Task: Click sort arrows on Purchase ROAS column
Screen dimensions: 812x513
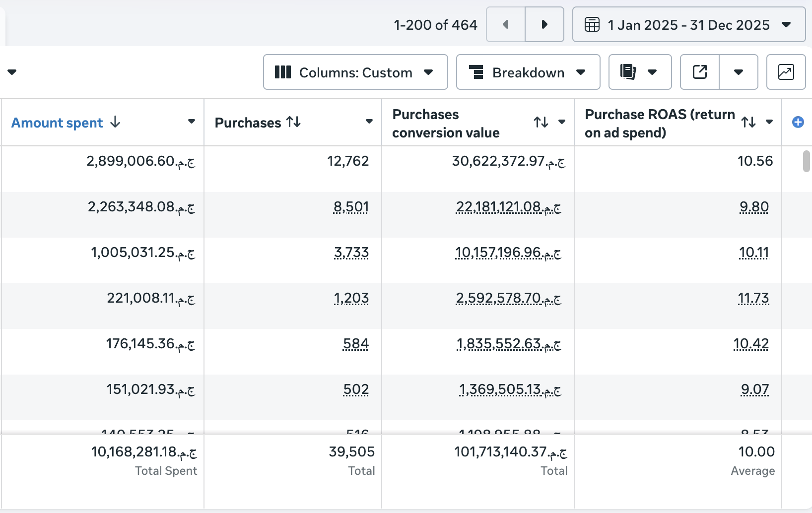Action: (x=748, y=122)
